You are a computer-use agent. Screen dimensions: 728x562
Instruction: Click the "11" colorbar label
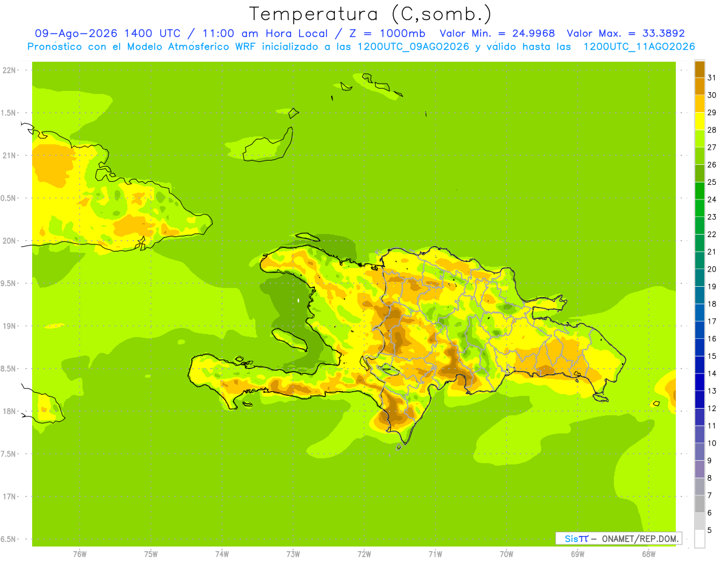[712, 426]
